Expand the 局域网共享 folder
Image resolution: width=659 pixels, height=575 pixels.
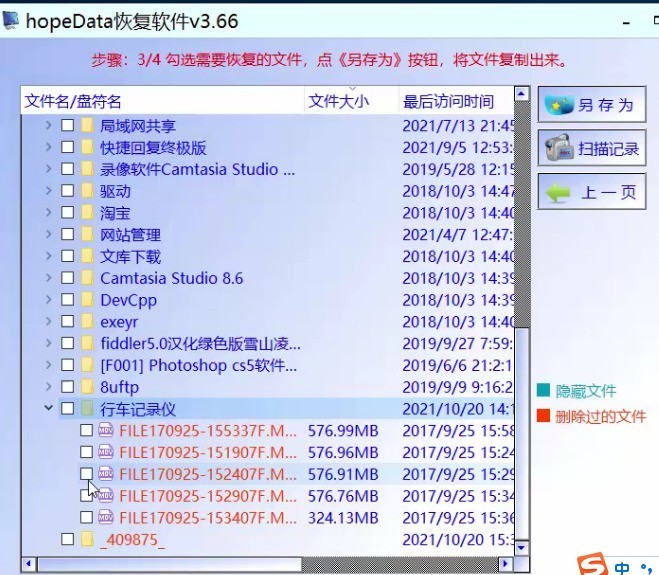[48, 126]
